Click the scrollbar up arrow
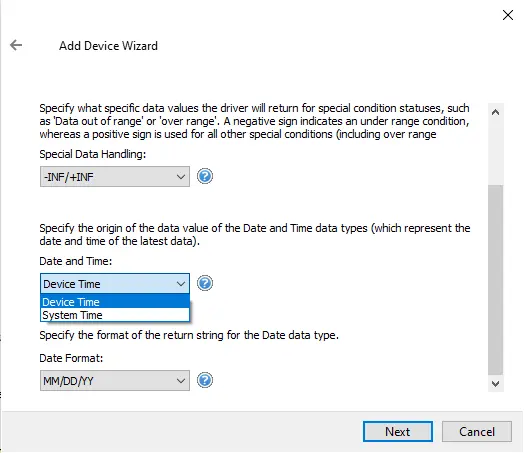 tap(496, 112)
